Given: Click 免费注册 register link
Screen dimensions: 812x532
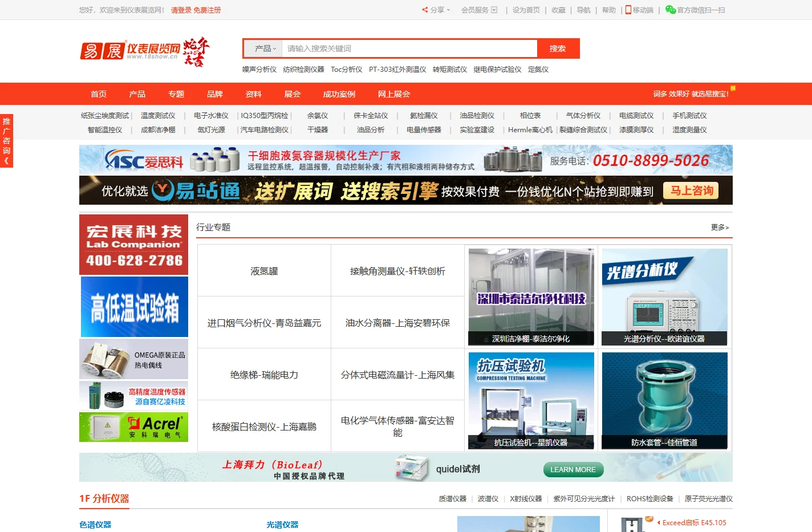Looking at the screenshot, I should 207,10.
